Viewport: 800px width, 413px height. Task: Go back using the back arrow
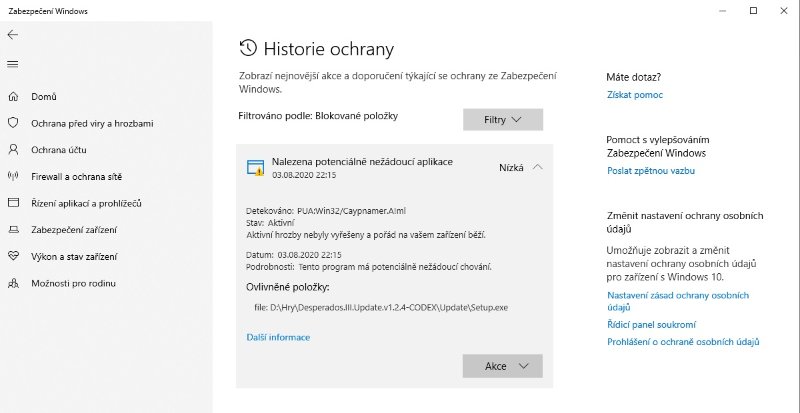point(13,35)
